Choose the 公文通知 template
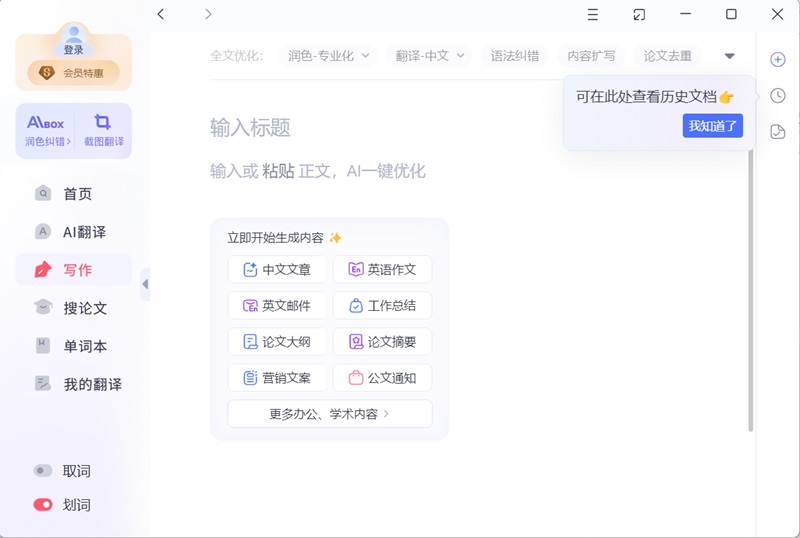This screenshot has width=800, height=538. click(x=382, y=378)
